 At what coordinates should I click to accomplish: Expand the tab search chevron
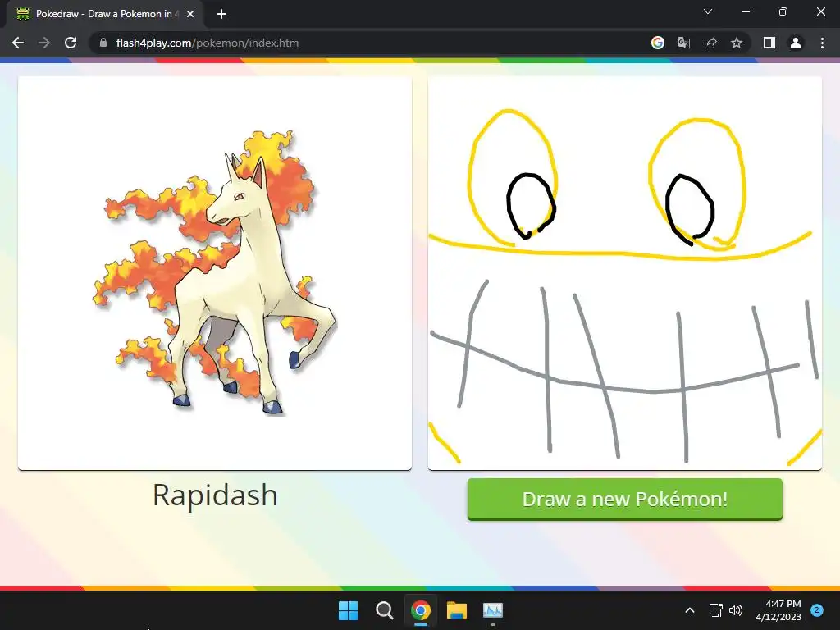(x=708, y=11)
